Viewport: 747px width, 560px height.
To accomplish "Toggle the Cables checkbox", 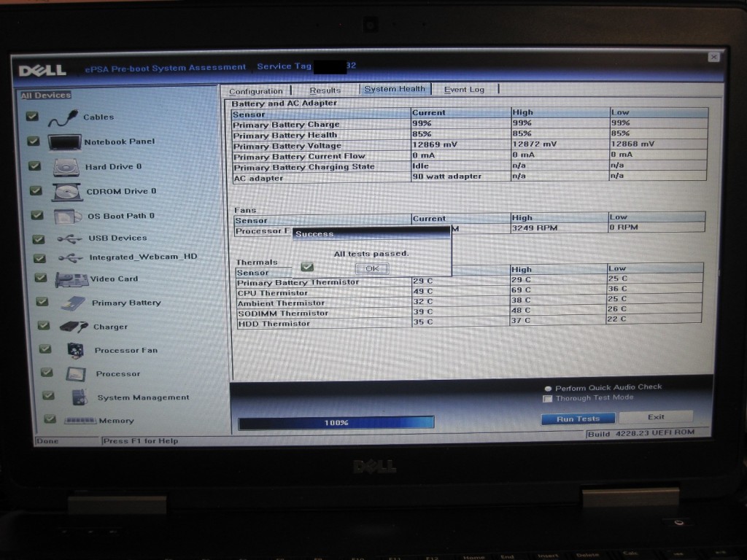I will pyautogui.click(x=32, y=116).
